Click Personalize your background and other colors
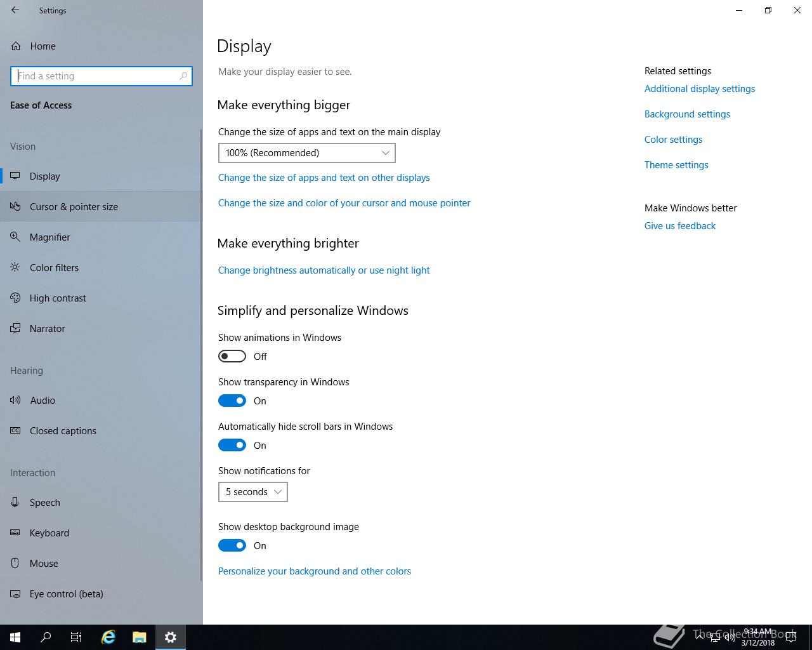This screenshot has height=650, width=812. coord(315,571)
